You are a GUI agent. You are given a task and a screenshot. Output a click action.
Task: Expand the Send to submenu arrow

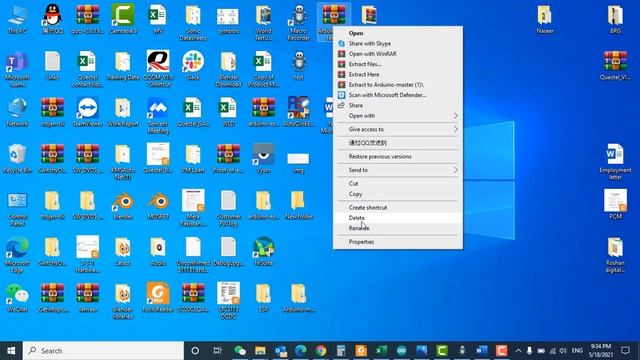pos(456,170)
